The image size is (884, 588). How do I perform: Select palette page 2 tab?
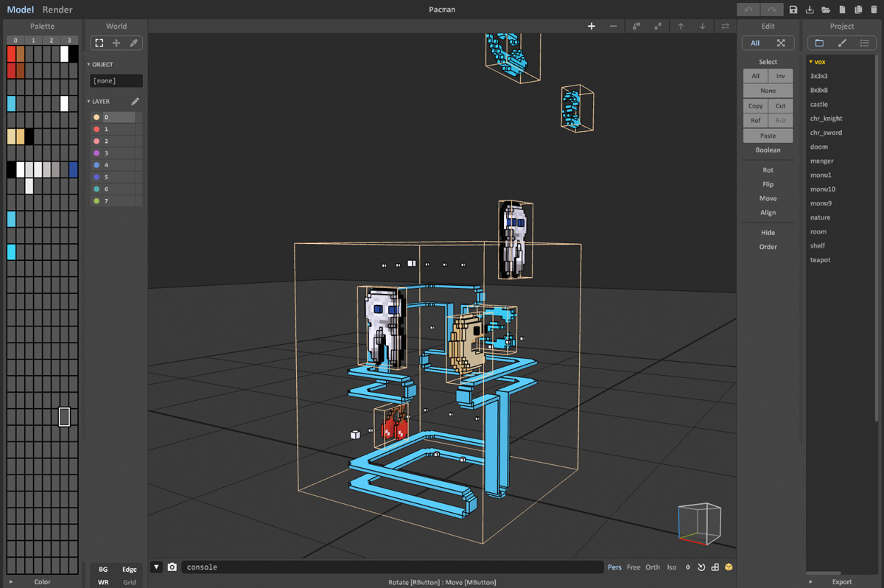click(x=51, y=41)
